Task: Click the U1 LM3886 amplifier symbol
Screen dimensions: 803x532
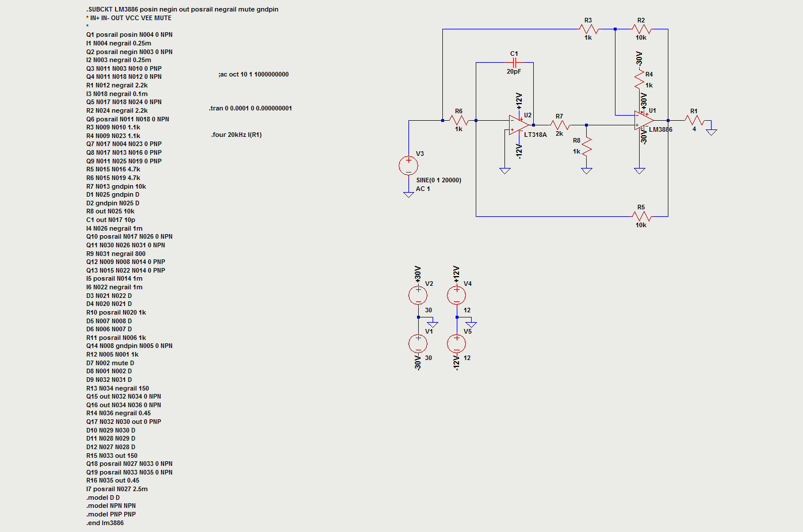Action: (645, 120)
